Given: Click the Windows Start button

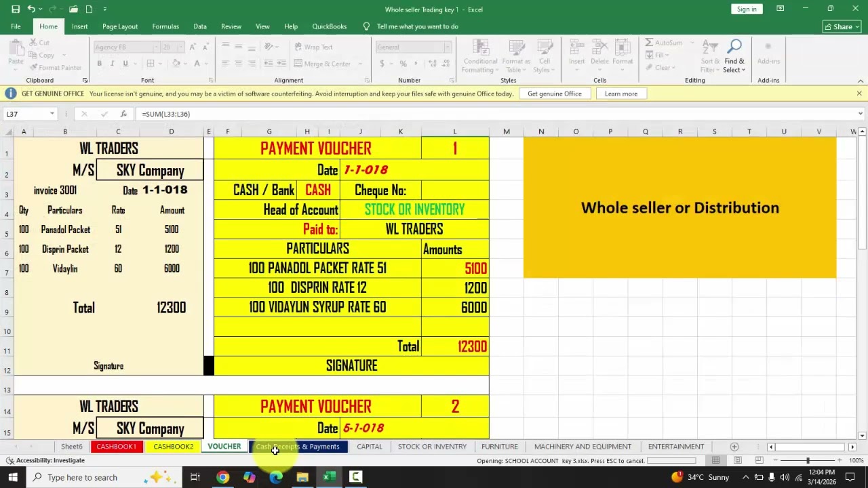Looking at the screenshot, I should (x=14, y=477).
